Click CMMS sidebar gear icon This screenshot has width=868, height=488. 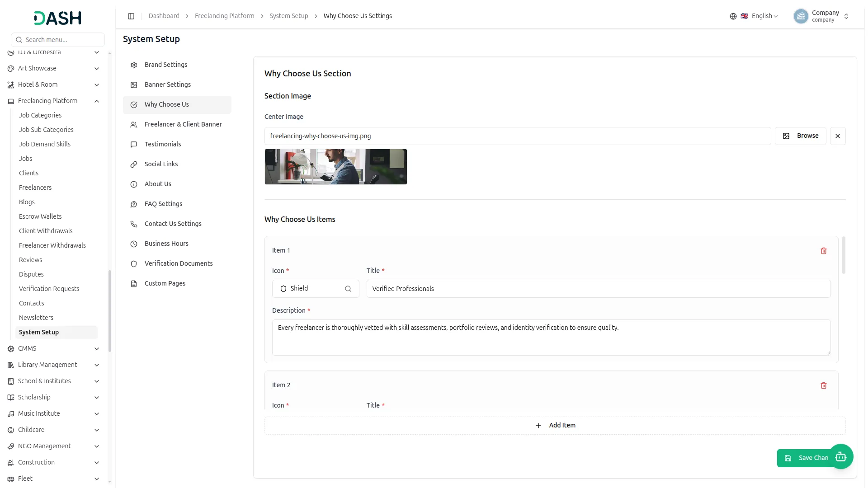pos(11,349)
